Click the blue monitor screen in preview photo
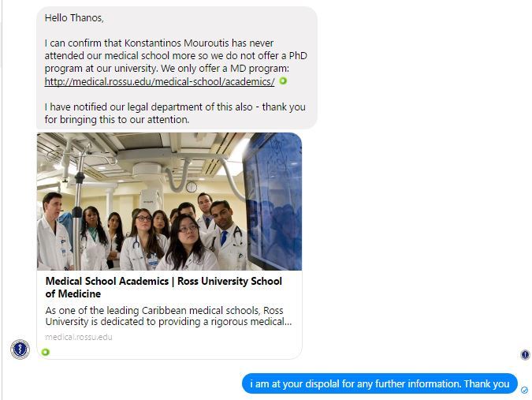The image size is (532, 400). pyautogui.click(x=274, y=200)
